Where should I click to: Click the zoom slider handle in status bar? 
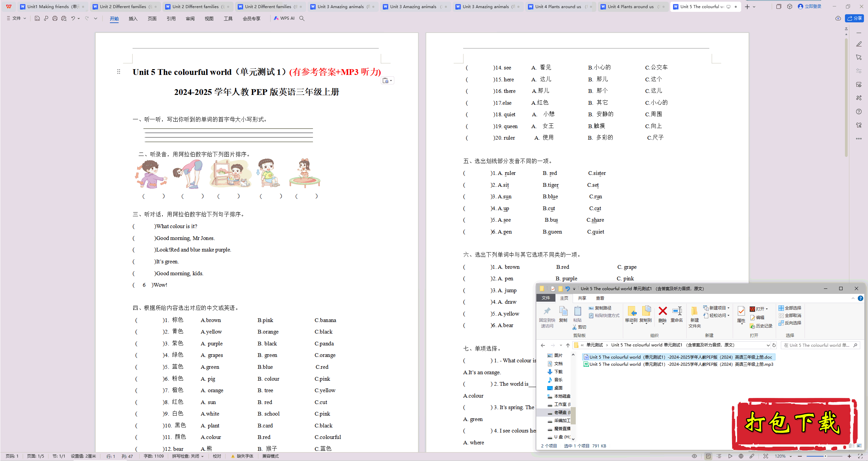(x=825, y=456)
